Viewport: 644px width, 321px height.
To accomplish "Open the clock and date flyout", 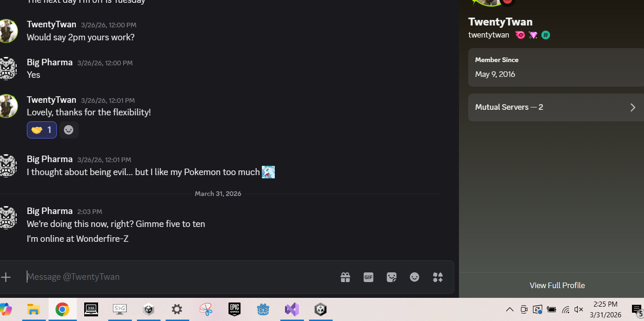I will pos(605,309).
